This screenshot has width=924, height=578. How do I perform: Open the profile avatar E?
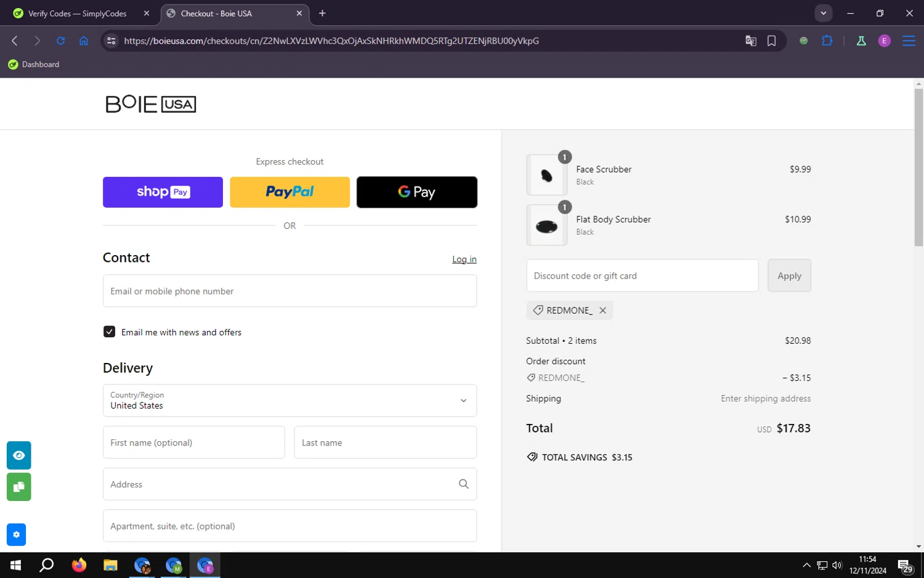click(884, 41)
